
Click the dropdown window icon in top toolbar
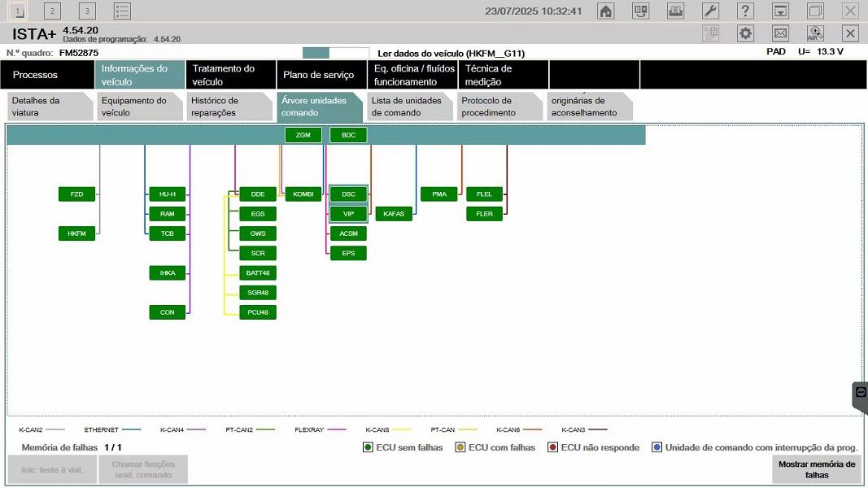click(780, 11)
